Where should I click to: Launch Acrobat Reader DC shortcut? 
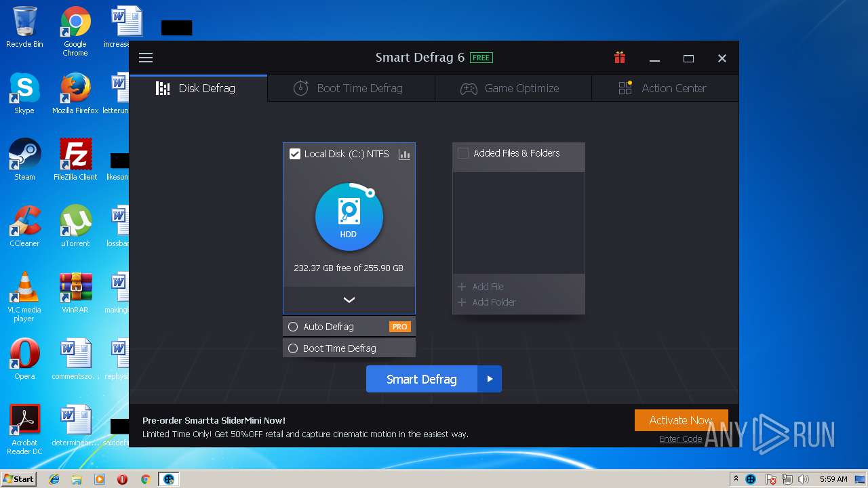(24, 430)
